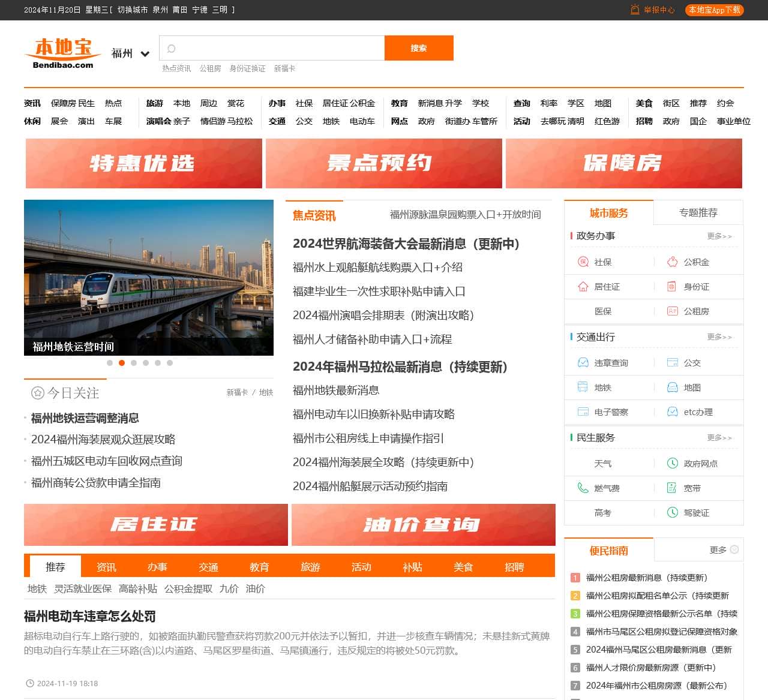This screenshot has height=700, width=768.
Task: Expand the 福州 city dropdown arrow
Action: tap(145, 54)
